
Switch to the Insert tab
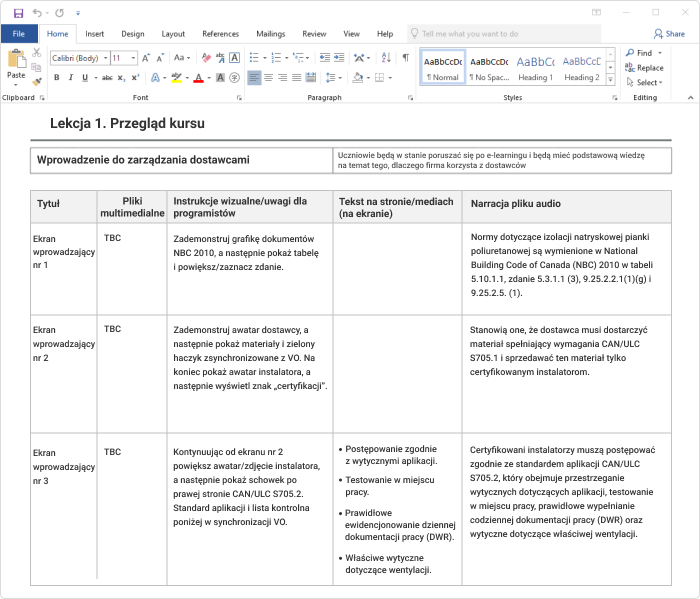[95, 34]
